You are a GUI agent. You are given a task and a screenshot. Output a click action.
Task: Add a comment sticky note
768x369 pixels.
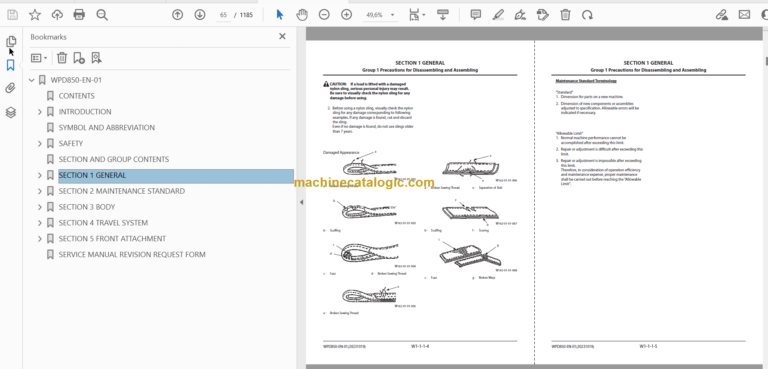pos(475,15)
